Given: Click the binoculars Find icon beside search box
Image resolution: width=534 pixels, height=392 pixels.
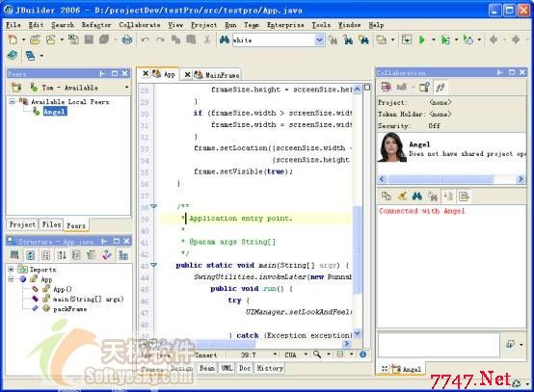Looking at the screenshot, I should click(224, 39).
